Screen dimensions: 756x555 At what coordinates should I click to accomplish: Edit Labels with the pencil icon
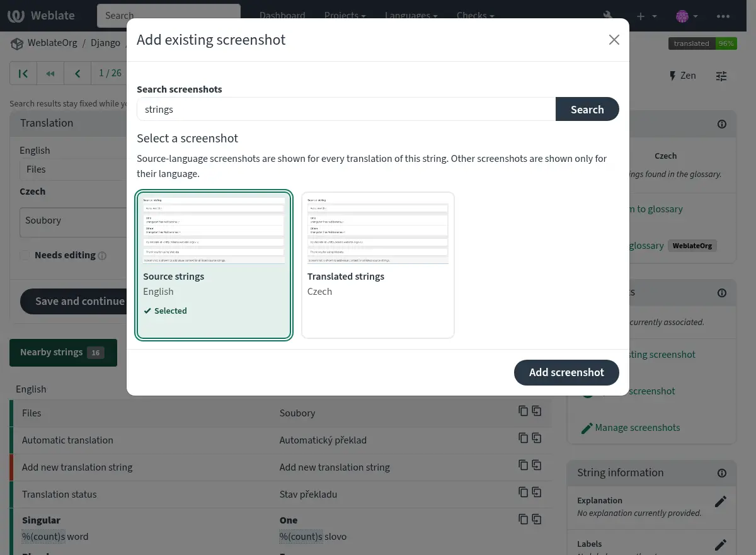click(x=721, y=545)
